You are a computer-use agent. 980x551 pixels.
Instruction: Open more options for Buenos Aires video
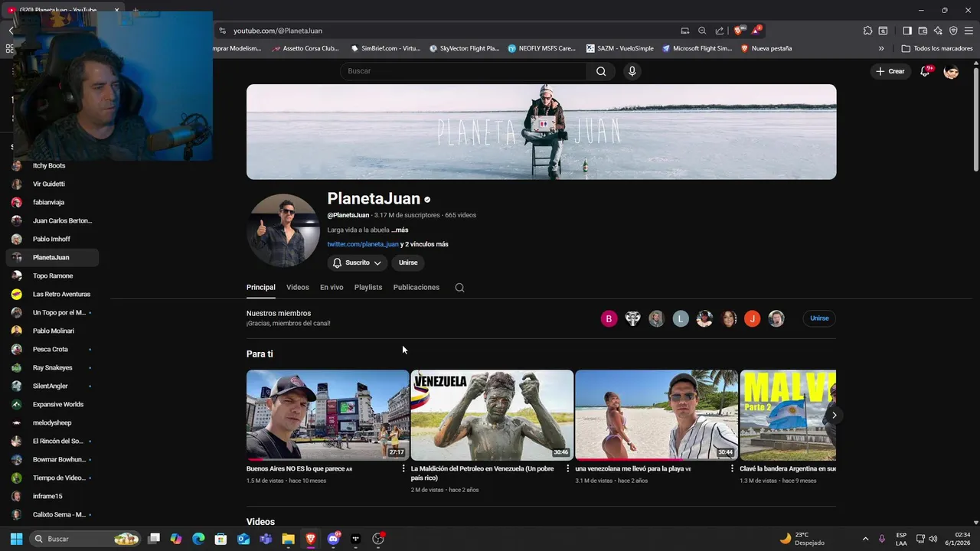(x=403, y=468)
